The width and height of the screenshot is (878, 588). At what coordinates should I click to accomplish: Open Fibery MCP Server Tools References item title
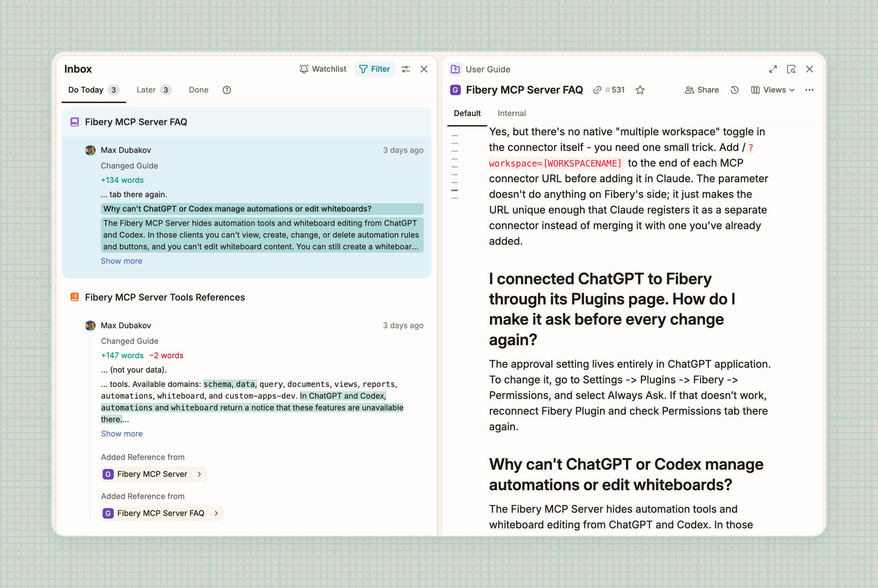[165, 298]
